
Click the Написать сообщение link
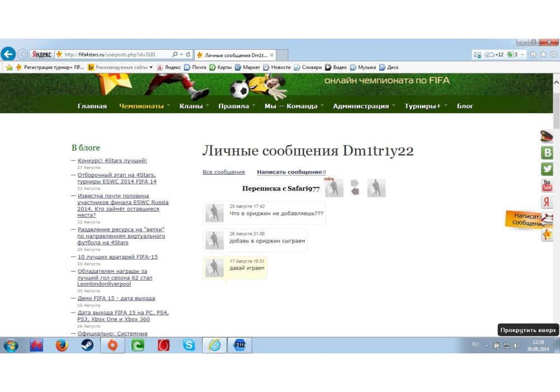(x=290, y=172)
